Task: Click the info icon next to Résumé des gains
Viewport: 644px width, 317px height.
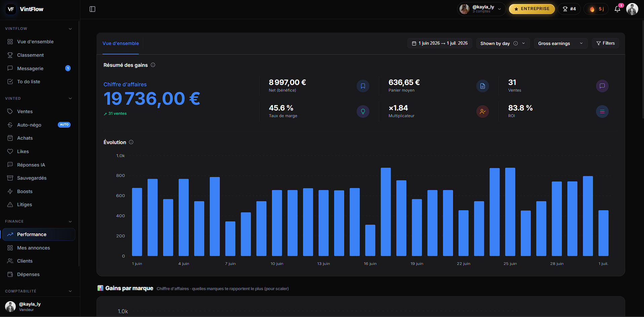Action: (x=153, y=65)
